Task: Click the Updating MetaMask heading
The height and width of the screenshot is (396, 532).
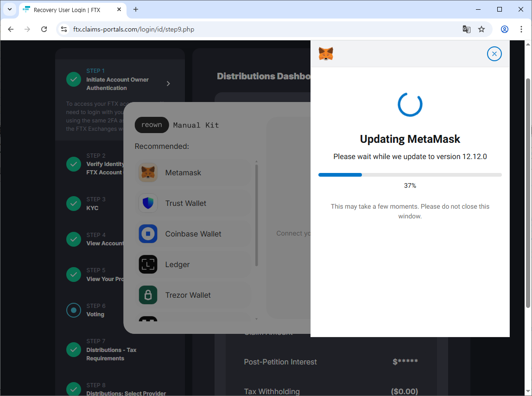Action: (x=410, y=139)
